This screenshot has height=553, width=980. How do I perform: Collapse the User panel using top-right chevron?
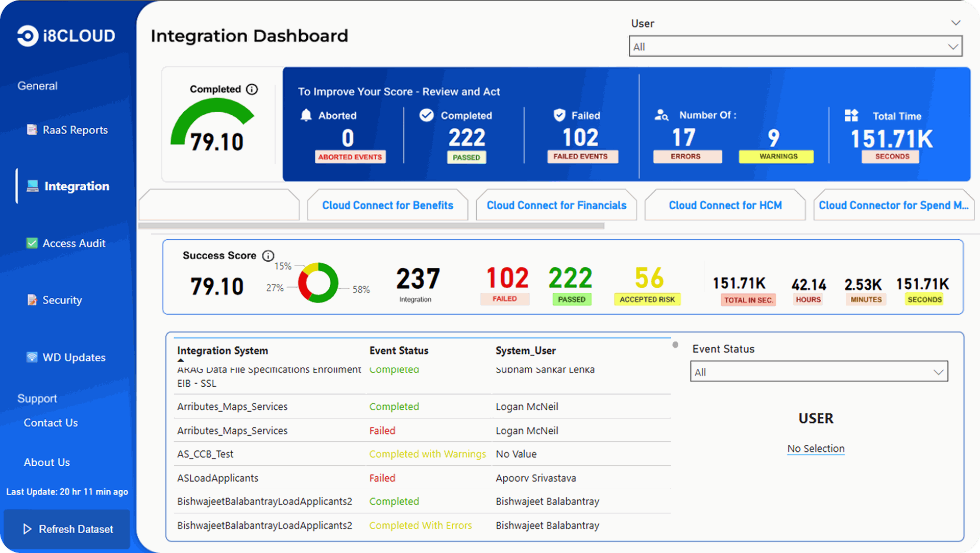(955, 22)
